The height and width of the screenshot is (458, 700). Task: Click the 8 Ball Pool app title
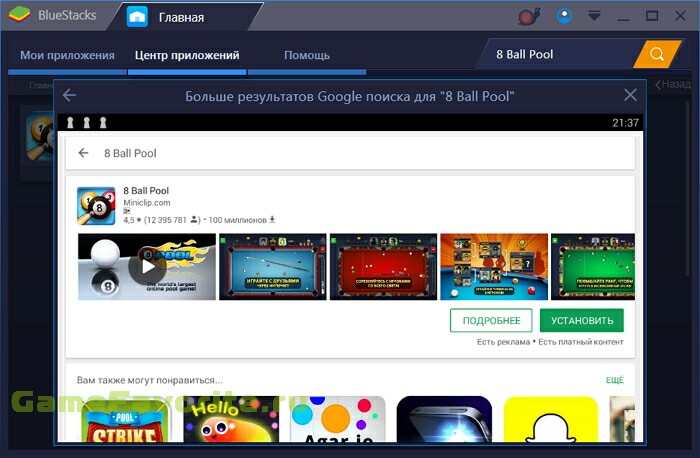pyautogui.click(x=146, y=191)
